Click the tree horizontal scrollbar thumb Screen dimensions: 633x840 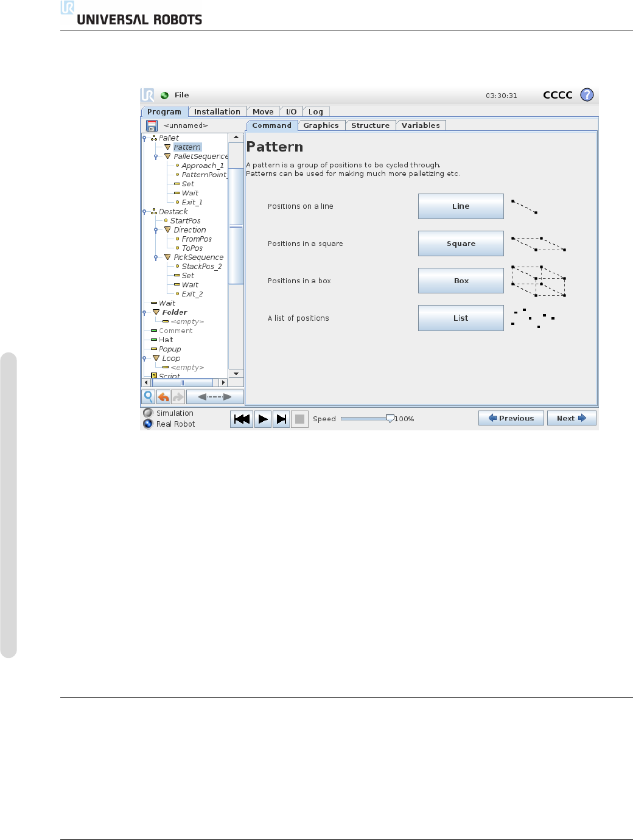click(182, 383)
